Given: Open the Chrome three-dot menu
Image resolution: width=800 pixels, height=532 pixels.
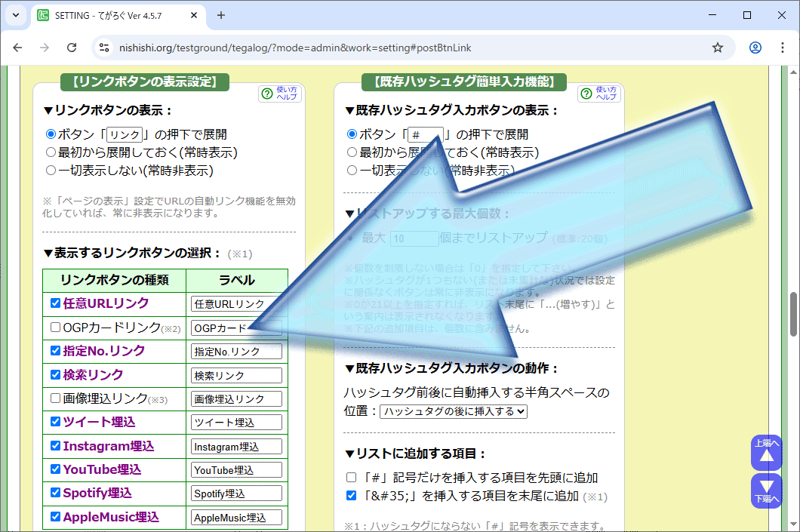Looking at the screenshot, I should tap(782, 48).
